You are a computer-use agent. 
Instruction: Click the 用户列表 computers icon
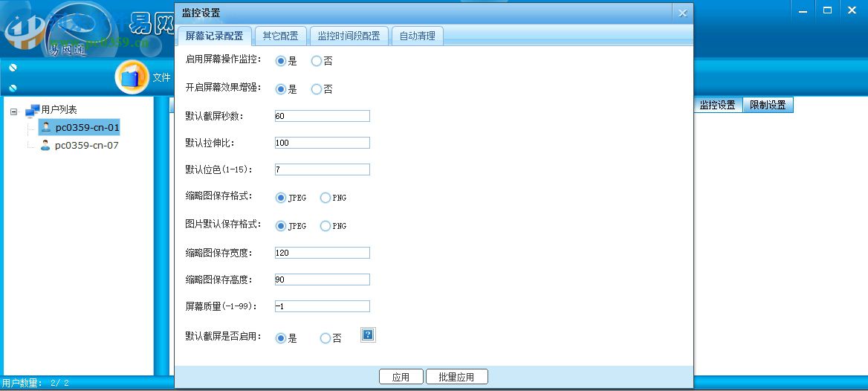[x=33, y=110]
